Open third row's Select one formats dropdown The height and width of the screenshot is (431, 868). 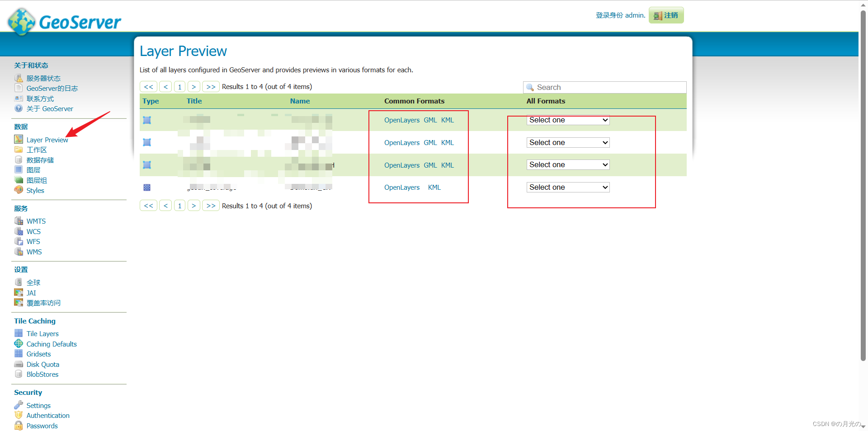[568, 165]
